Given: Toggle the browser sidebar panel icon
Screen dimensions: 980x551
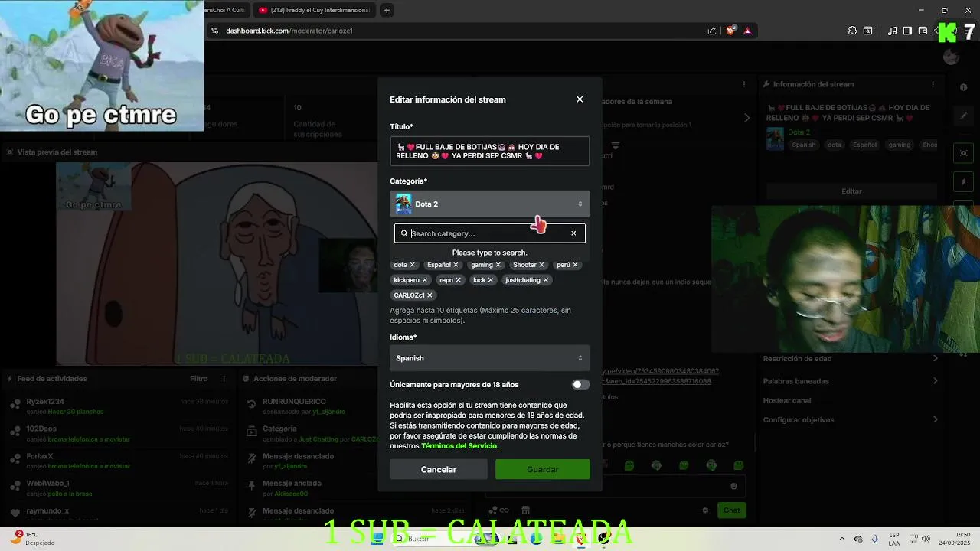Looking at the screenshot, I should pyautogui.click(x=907, y=31).
